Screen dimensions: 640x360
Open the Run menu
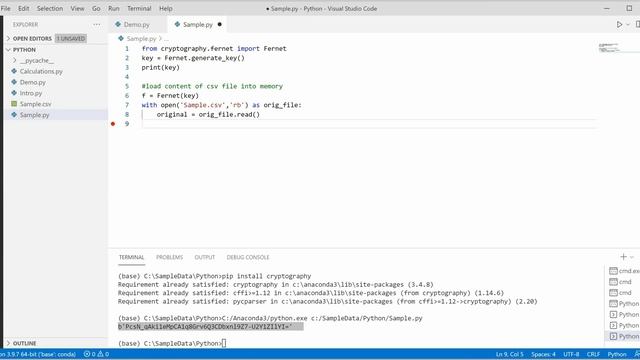[x=114, y=9]
